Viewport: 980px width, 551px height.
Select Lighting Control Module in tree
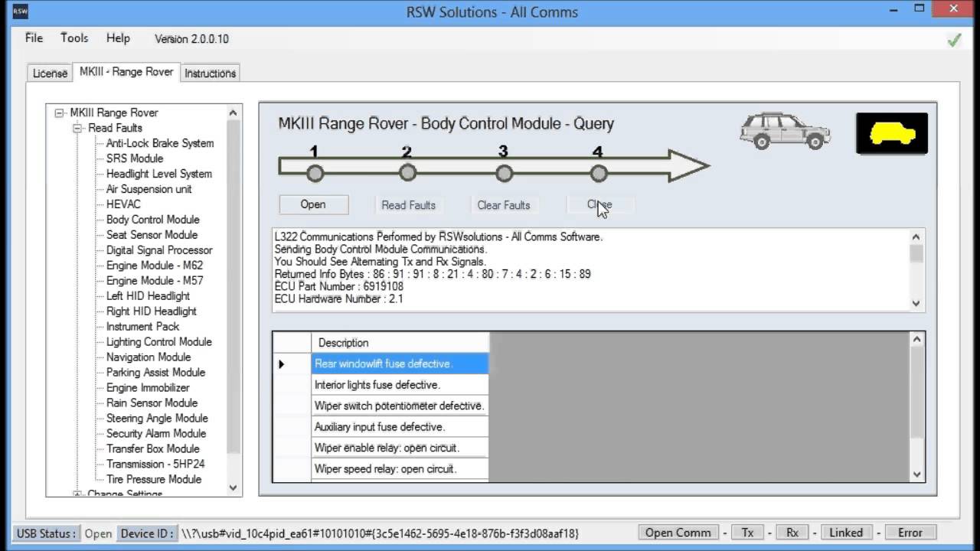pyautogui.click(x=159, y=342)
